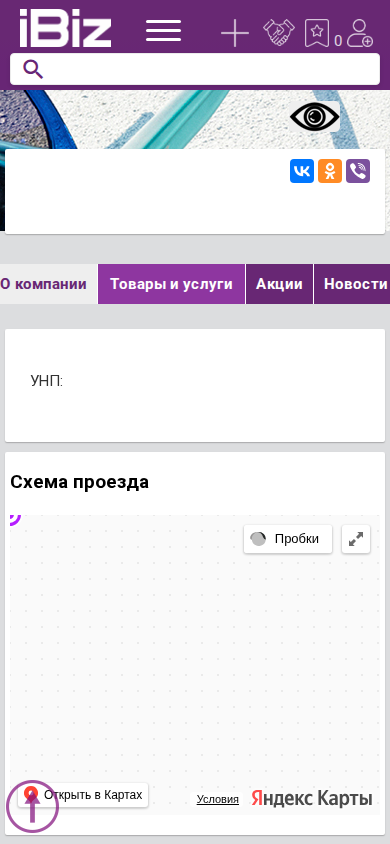Viewport: 390px width, 844px height.
Task: Expand the map to fullscreen
Action: tap(356, 539)
